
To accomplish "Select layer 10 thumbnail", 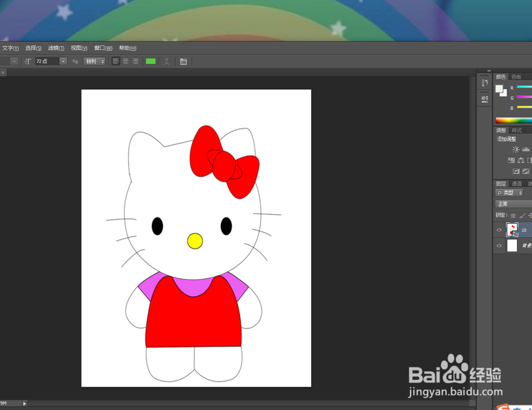I will pyautogui.click(x=512, y=230).
